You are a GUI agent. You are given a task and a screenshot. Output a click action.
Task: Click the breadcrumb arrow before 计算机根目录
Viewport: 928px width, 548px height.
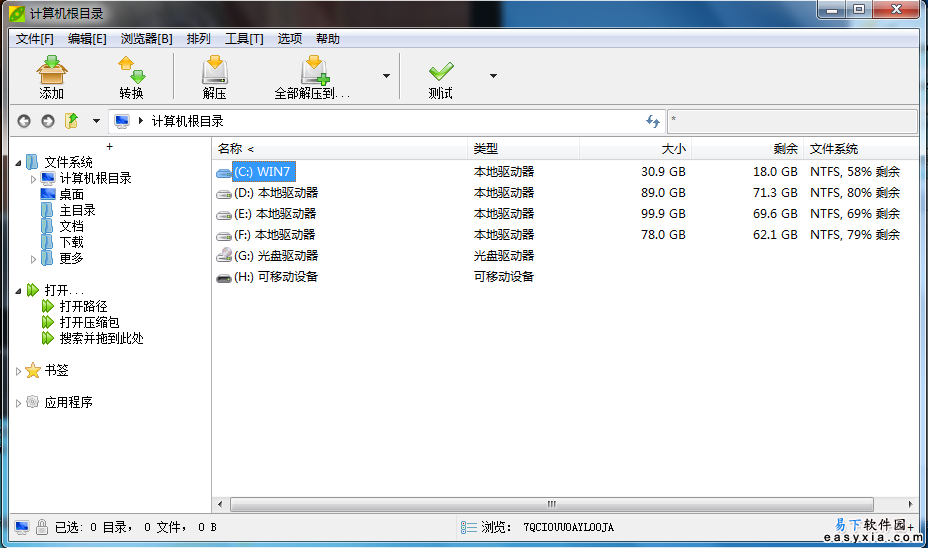pyautogui.click(x=141, y=121)
